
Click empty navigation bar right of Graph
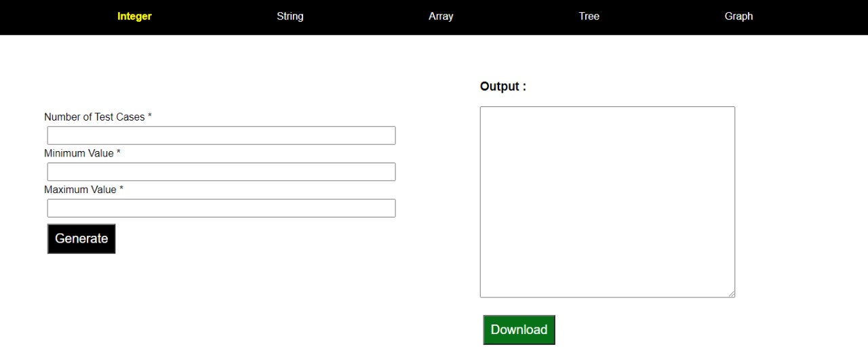click(x=814, y=16)
